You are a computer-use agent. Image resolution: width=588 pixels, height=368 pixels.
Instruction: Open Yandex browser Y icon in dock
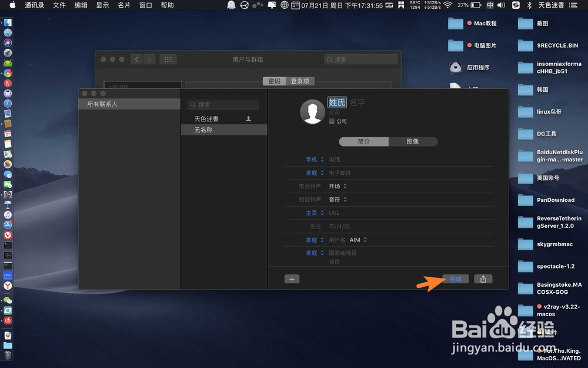8,286
